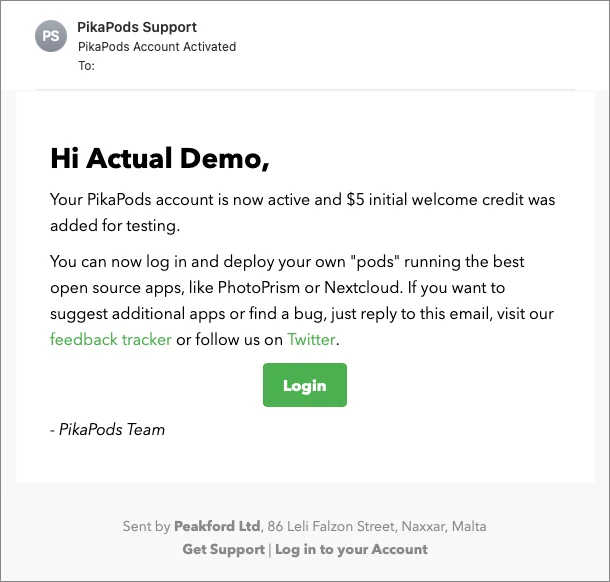Click the 'or follow us on' text
The width and height of the screenshot is (610, 582).
(230, 339)
